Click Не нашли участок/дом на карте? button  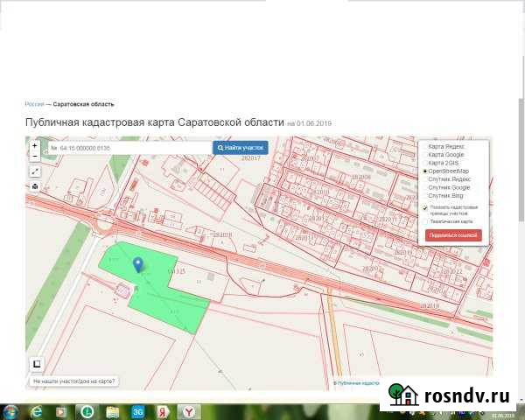74,381
